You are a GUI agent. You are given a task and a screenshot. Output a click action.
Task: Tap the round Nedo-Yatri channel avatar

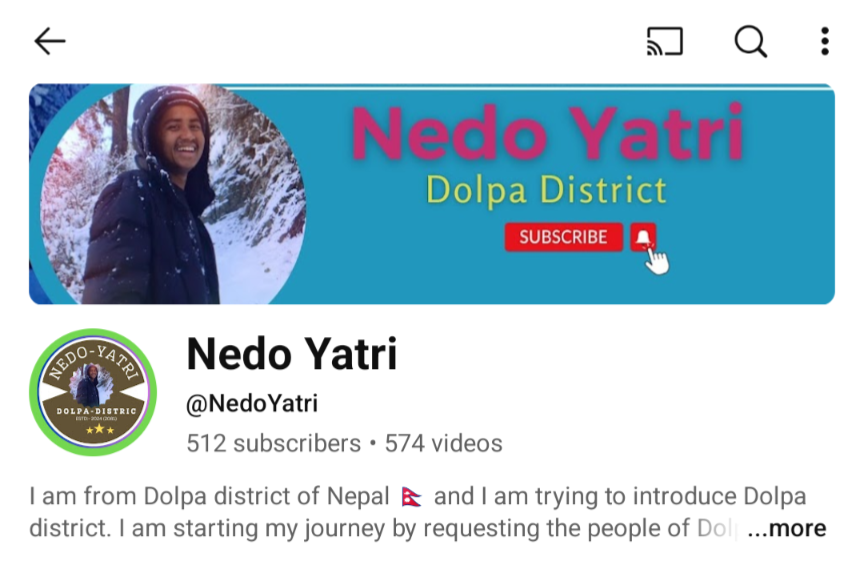[93, 392]
